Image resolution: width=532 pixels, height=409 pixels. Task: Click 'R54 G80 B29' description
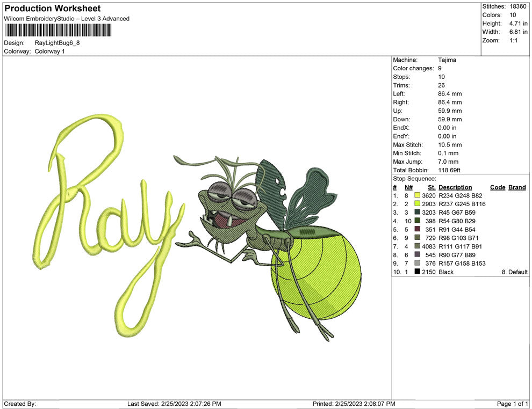click(x=457, y=221)
